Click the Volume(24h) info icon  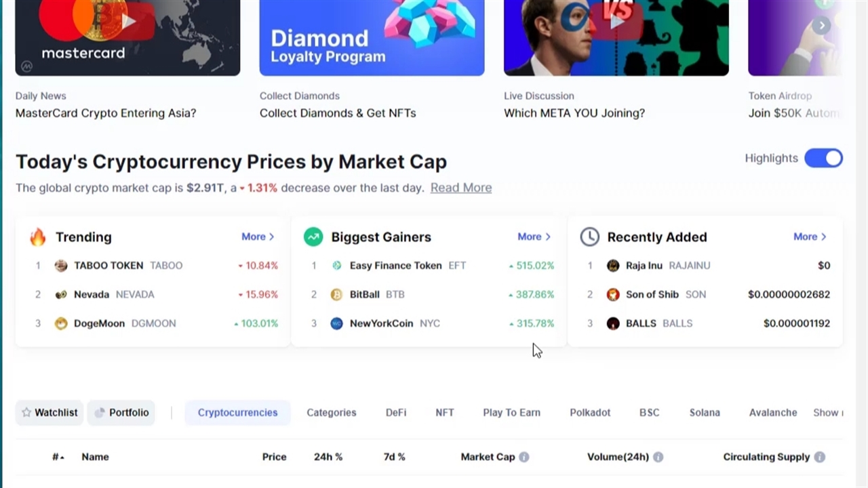pos(658,457)
